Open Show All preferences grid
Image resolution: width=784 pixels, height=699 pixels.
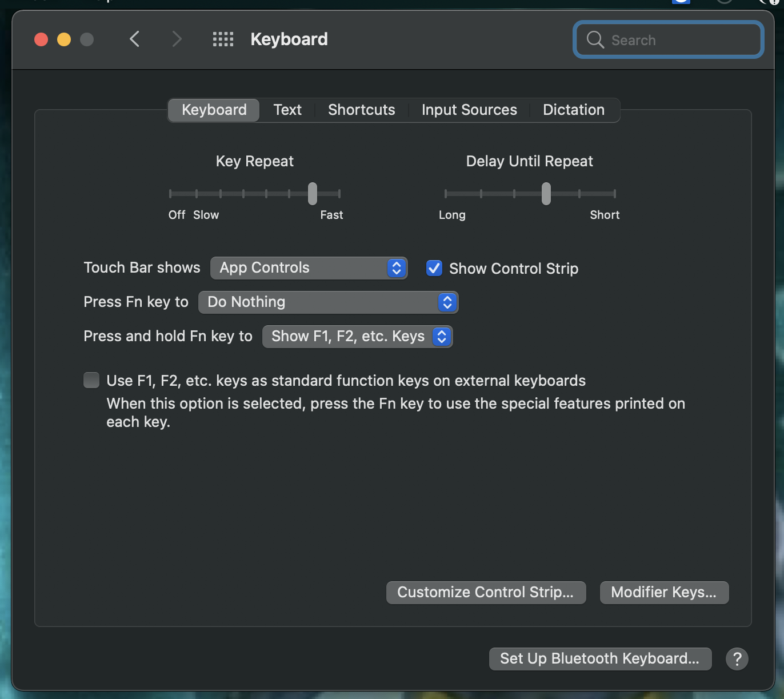[223, 39]
